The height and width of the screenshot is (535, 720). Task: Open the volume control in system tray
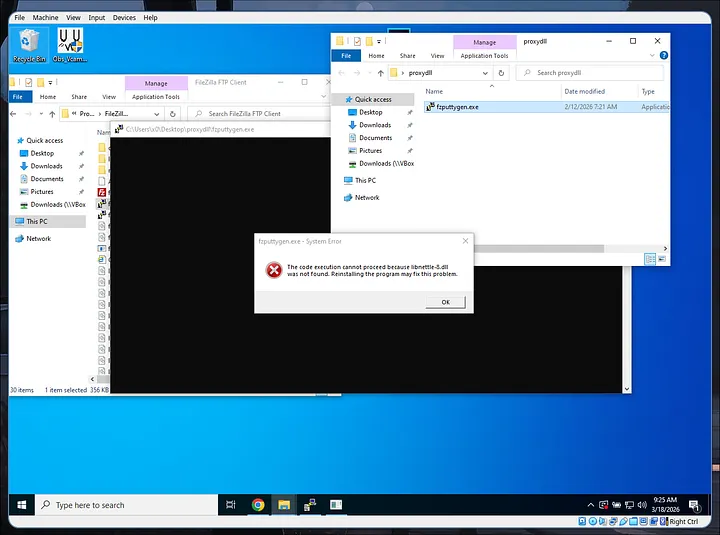[x=642, y=505]
